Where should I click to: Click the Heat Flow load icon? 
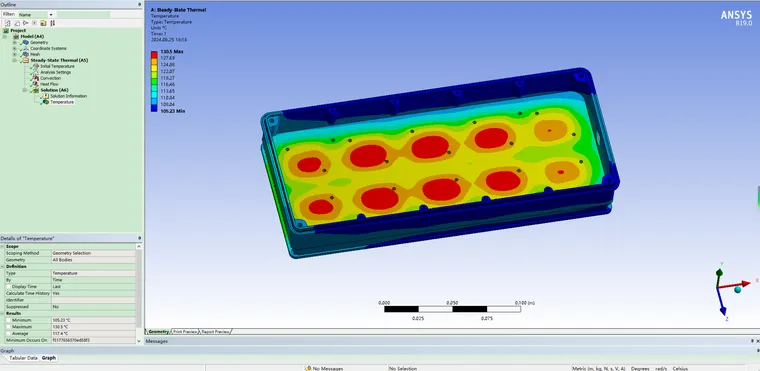pos(35,84)
